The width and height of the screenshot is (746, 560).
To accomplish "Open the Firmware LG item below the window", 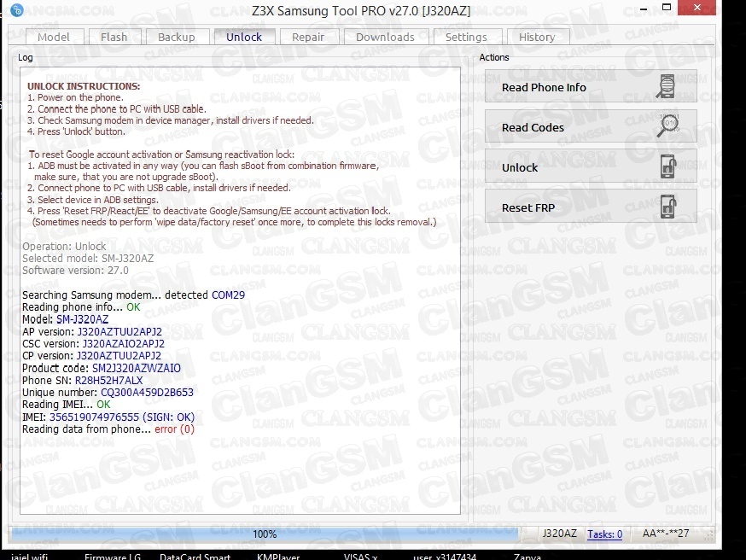I will click(113, 557).
